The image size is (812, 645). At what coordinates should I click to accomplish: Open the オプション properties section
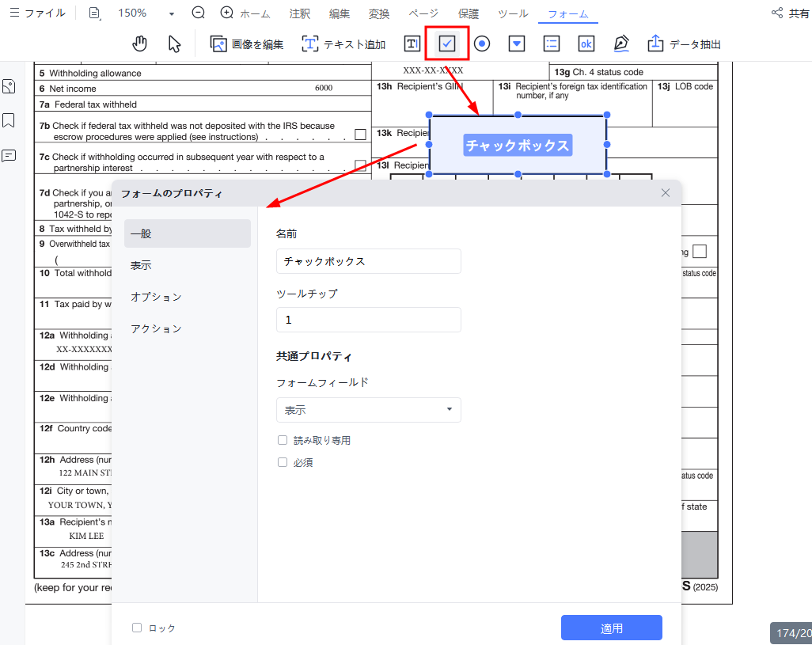(156, 297)
